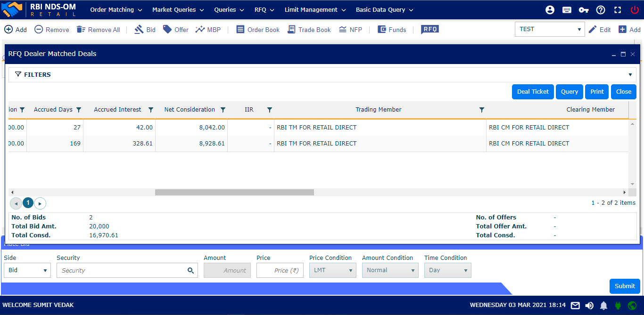Screen dimensions: 644x315
Task: Click the Remove toolbar button
Action: [x=52, y=30]
